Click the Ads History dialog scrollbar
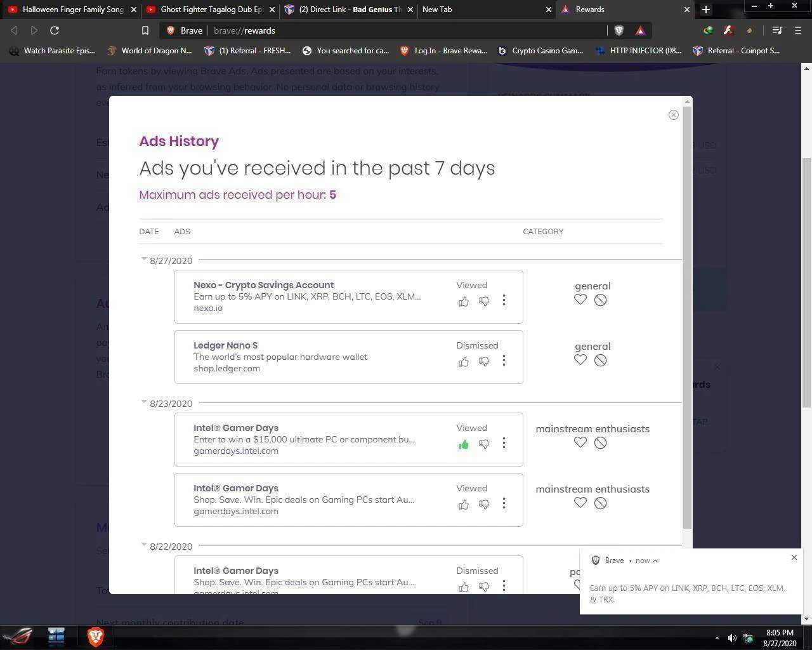 pyautogui.click(x=687, y=317)
